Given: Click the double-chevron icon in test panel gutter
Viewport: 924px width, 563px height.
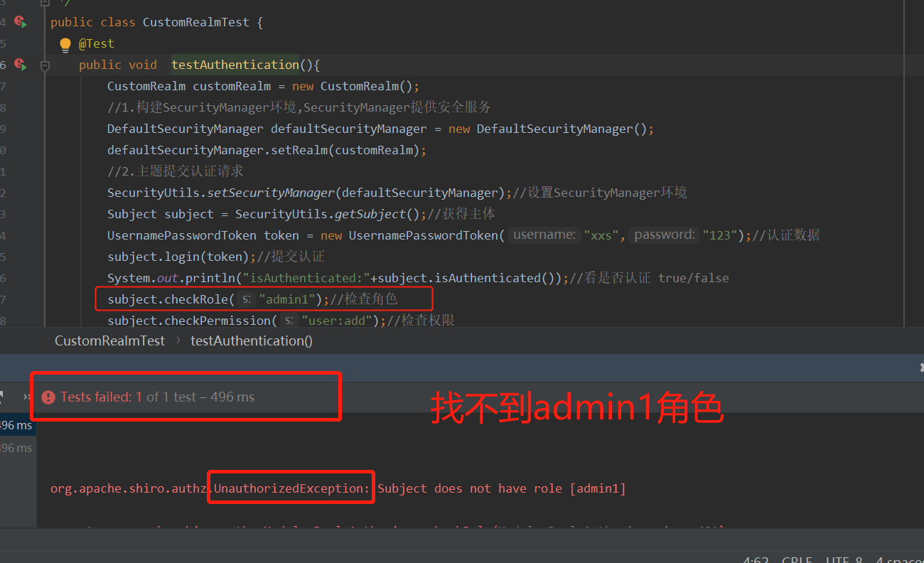Looking at the screenshot, I should click(27, 397).
